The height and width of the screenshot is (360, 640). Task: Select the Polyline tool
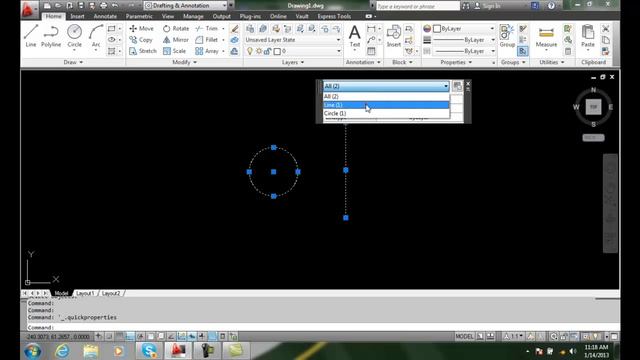[51, 36]
